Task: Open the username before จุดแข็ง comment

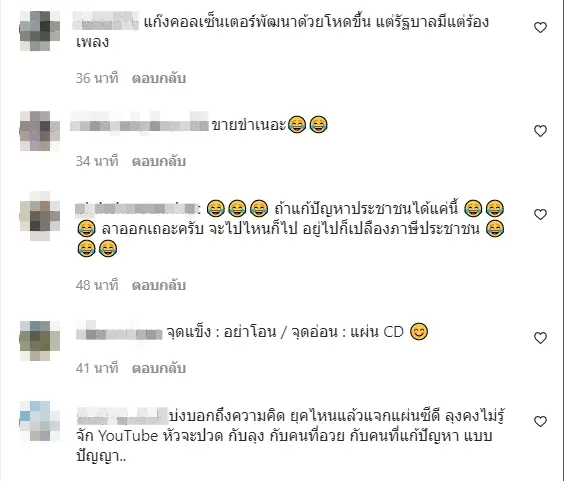Action: [x=119, y=332]
